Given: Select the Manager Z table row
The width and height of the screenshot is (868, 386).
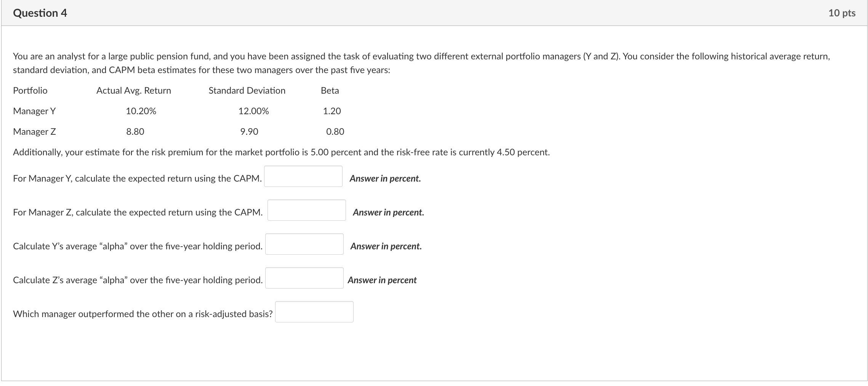Looking at the screenshot, I should [34, 131].
